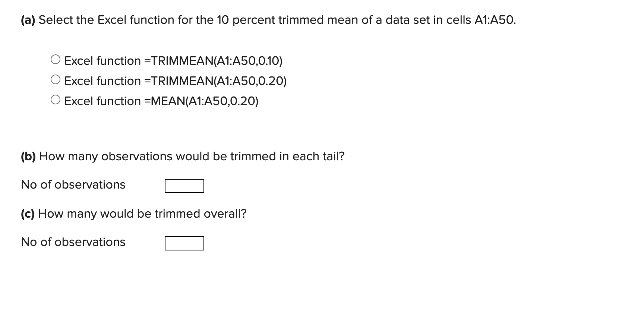644x325 pixels.
Task: Select the MEAN(A1:A50,0.20) radio button
Action: [x=56, y=99]
